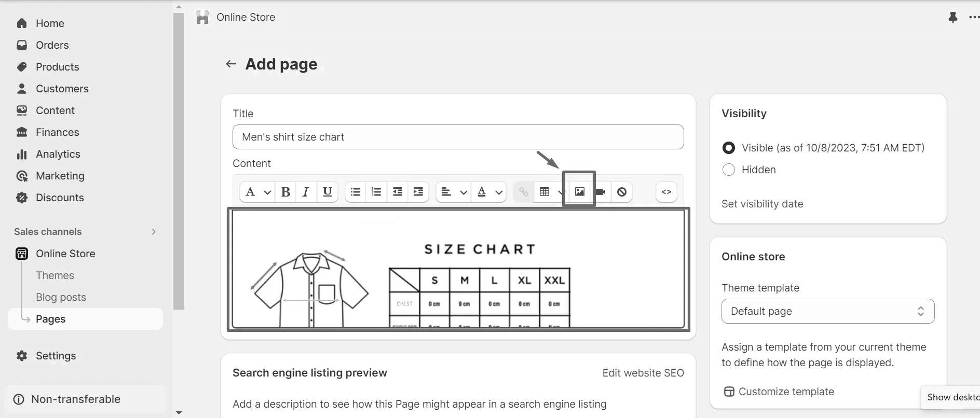The height and width of the screenshot is (418, 980).
Task: Clear formatting with the toolbar icon
Action: coord(622,191)
